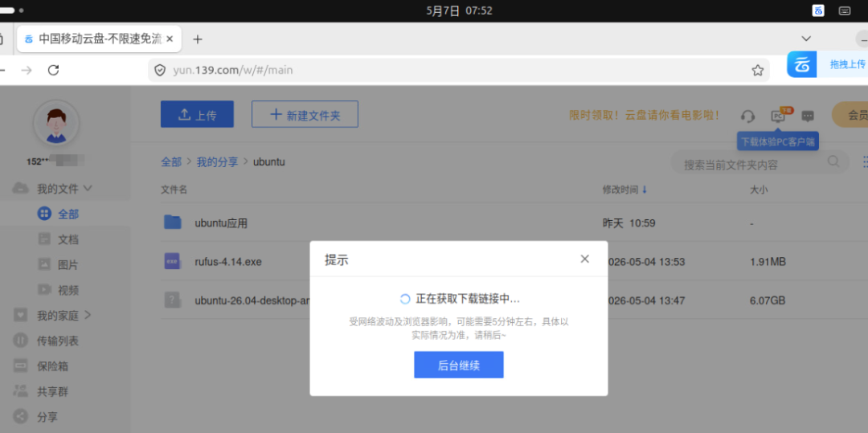Screen dimensions: 868x433
Task: Click the search magnifier icon
Action: tap(833, 161)
